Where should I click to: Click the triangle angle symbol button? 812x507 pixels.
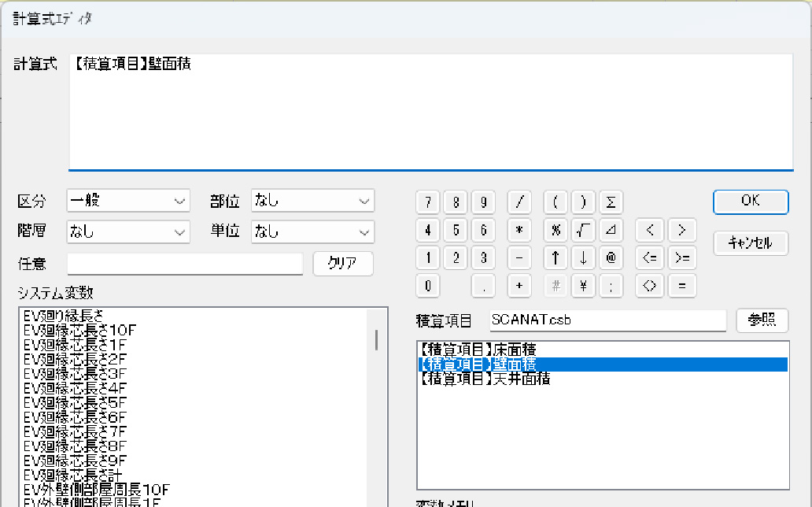[x=611, y=230]
